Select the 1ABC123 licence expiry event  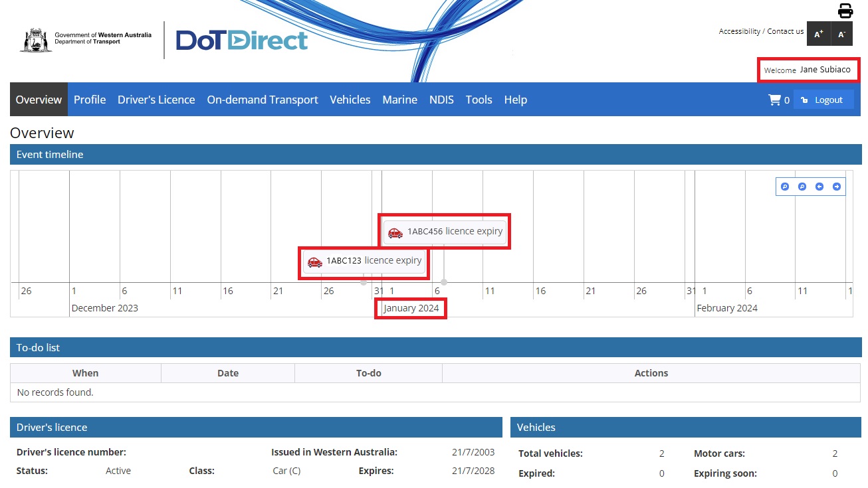pyautogui.click(x=364, y=261)
